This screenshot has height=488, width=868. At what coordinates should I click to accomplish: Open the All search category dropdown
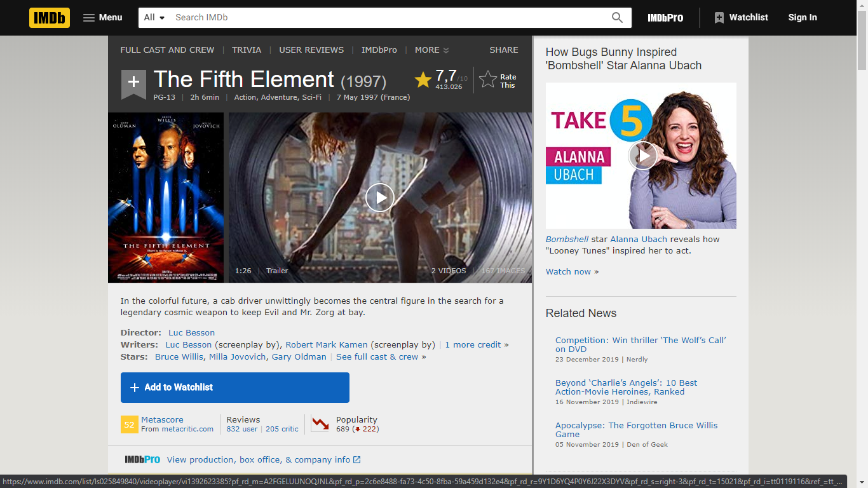click(x=154, y=18)
